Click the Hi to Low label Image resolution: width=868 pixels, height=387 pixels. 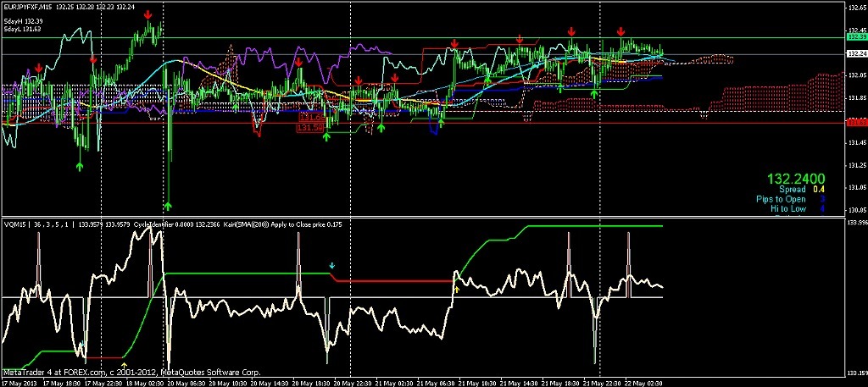[x=788, y=208]
